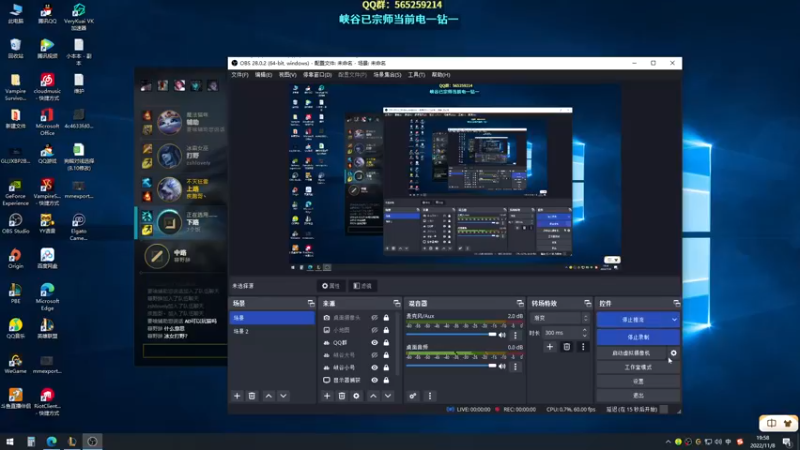Delete selected scene with trash icon
This screenshot has height=450, width=800.
coord(252,396)
